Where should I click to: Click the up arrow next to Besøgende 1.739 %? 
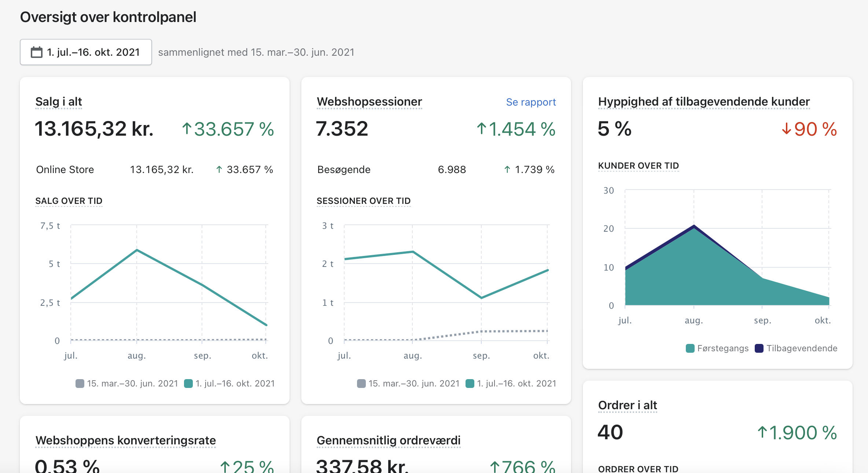(507, 169)
